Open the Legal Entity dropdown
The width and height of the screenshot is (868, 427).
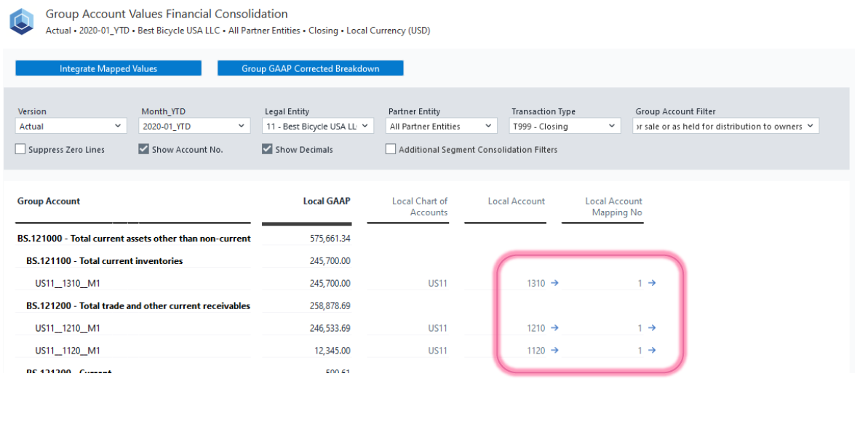point(318,127)
